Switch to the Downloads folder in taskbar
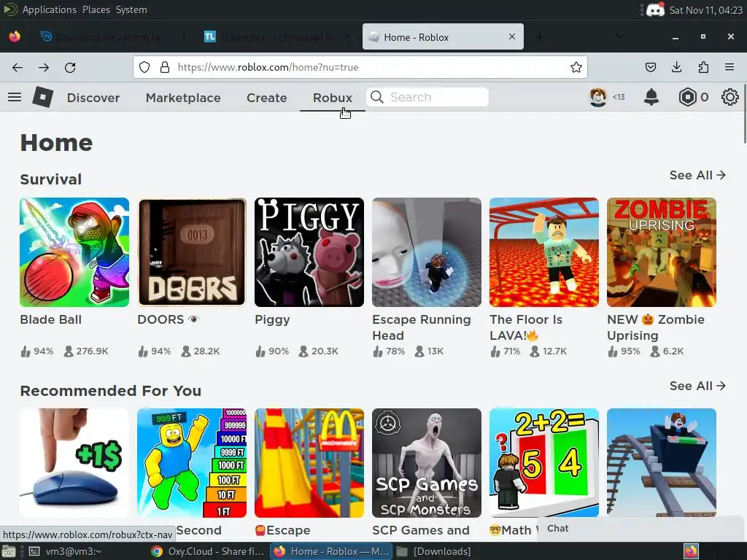 click(434, 551)
